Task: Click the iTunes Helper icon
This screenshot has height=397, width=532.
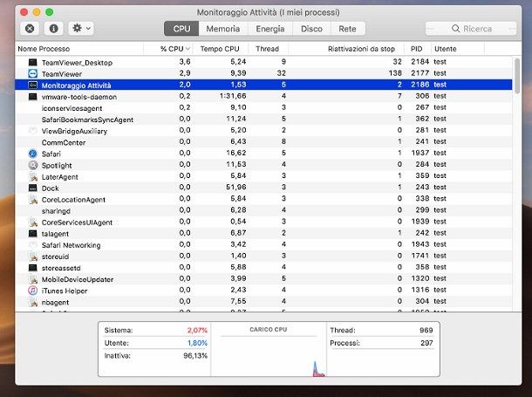Action: pos(32,291)
